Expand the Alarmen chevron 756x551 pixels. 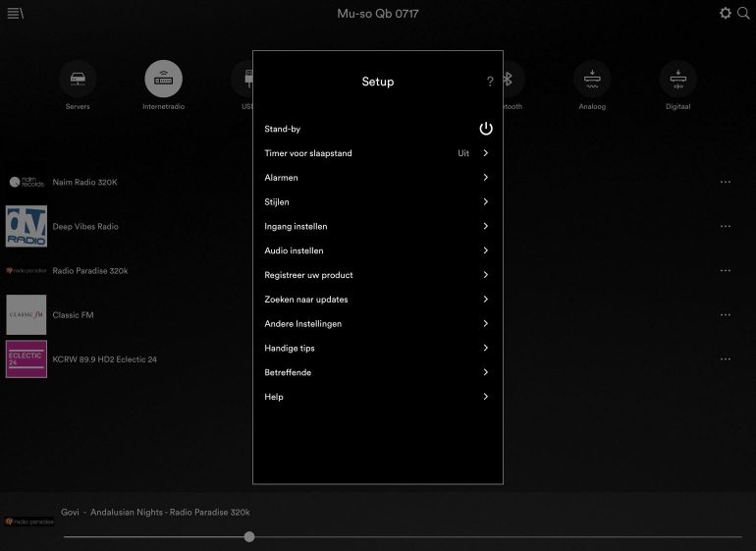(x=485, y=178)
